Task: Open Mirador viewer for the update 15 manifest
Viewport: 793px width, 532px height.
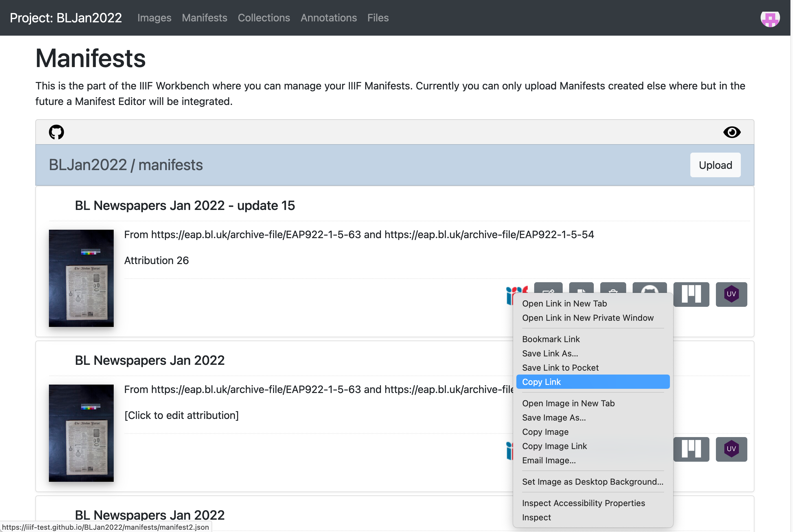Action: (x=691, y=294)
